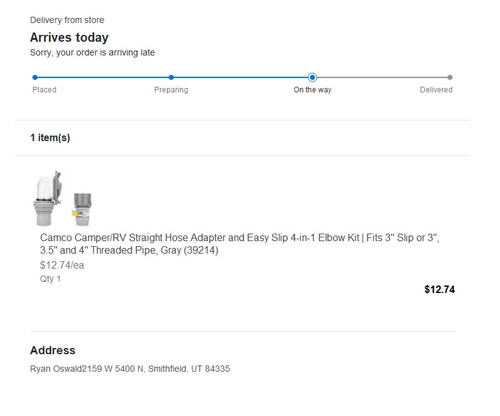The image size is (500, 416).
Task: Click the On the way progress marker
Action: [x=312, y=77]
